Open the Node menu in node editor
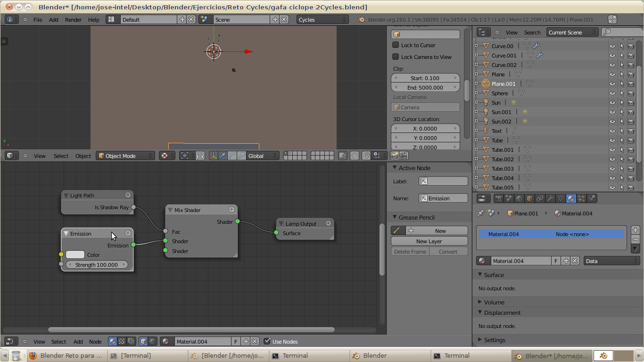Screen dimensions: 644x362 point(95,341)
